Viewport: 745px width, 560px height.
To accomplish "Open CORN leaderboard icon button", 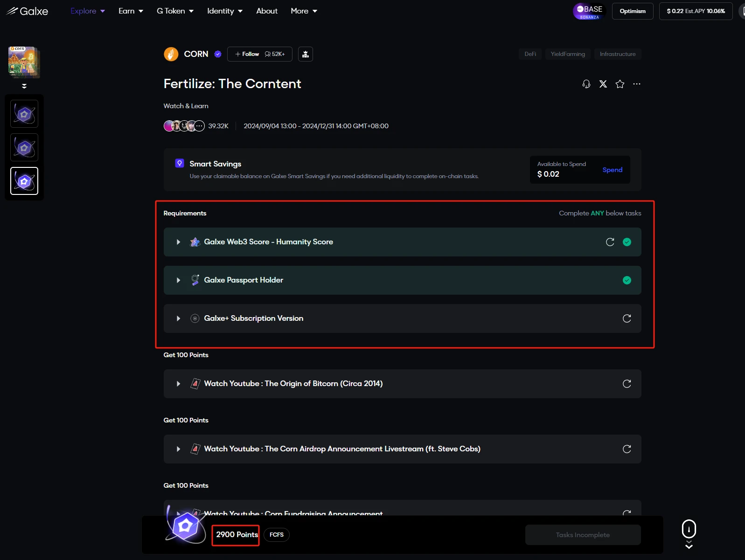I will 306,54.
